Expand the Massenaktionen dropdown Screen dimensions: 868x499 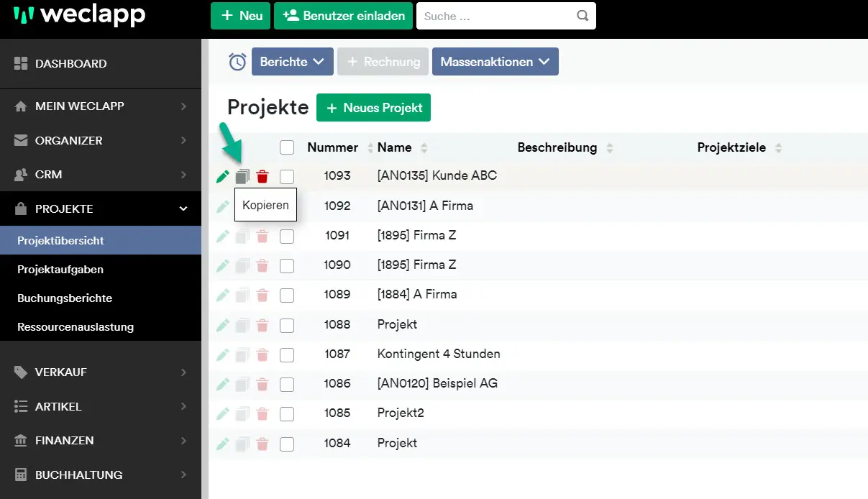(x=495, y=62)
